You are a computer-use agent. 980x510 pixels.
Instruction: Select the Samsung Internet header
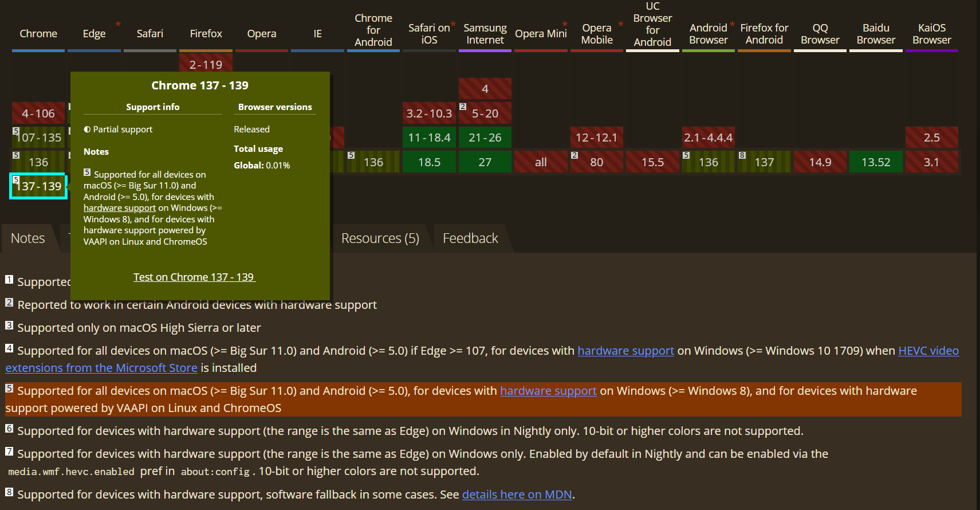tap(485, 34)
